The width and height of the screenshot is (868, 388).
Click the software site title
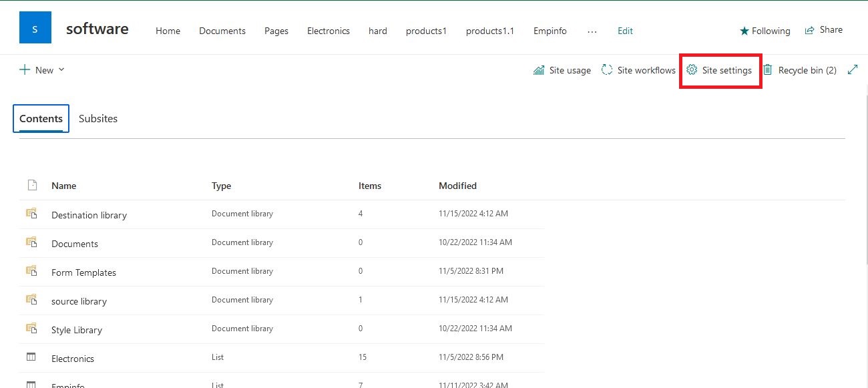pos(97,28)
